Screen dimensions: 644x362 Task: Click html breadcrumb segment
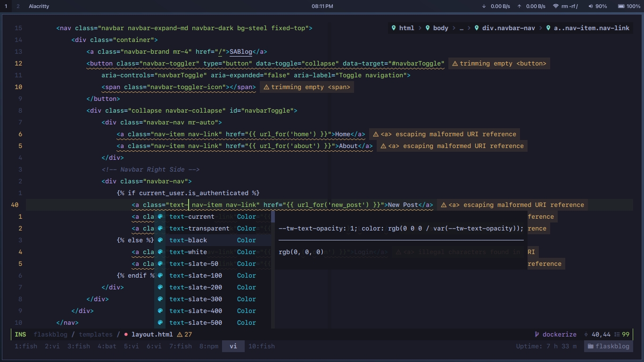tap(407, 28)
